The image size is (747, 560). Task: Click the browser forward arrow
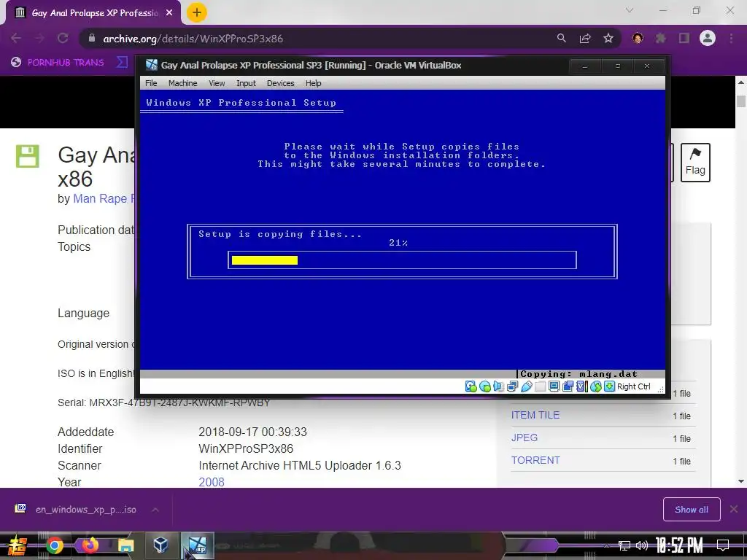pos(39,38)
